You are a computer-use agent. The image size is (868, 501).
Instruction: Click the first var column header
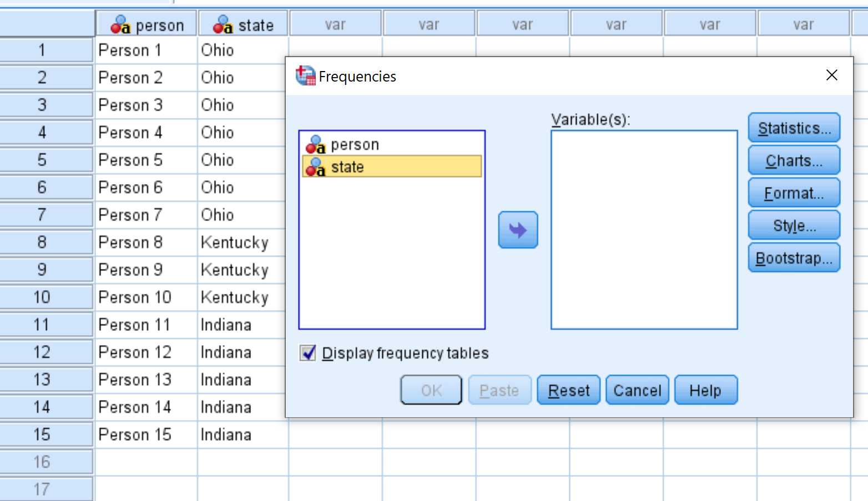pos(335,24)
